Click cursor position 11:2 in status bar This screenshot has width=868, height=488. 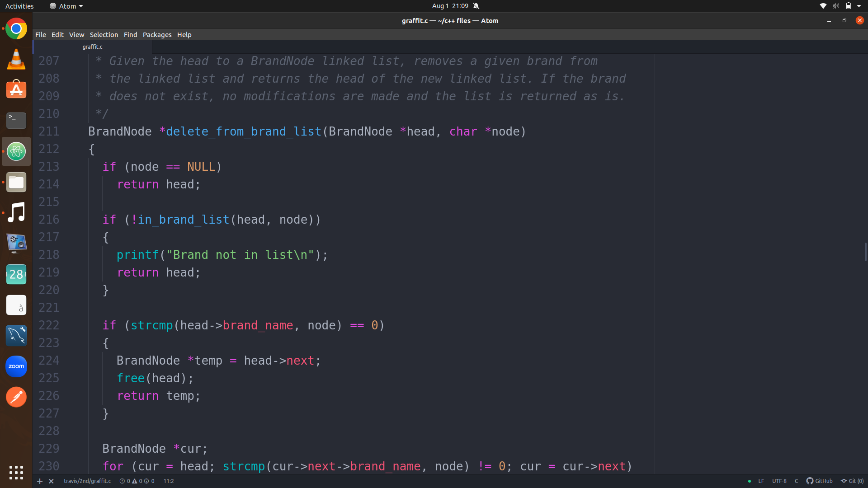pyautogui.click(x=169, y=481)
